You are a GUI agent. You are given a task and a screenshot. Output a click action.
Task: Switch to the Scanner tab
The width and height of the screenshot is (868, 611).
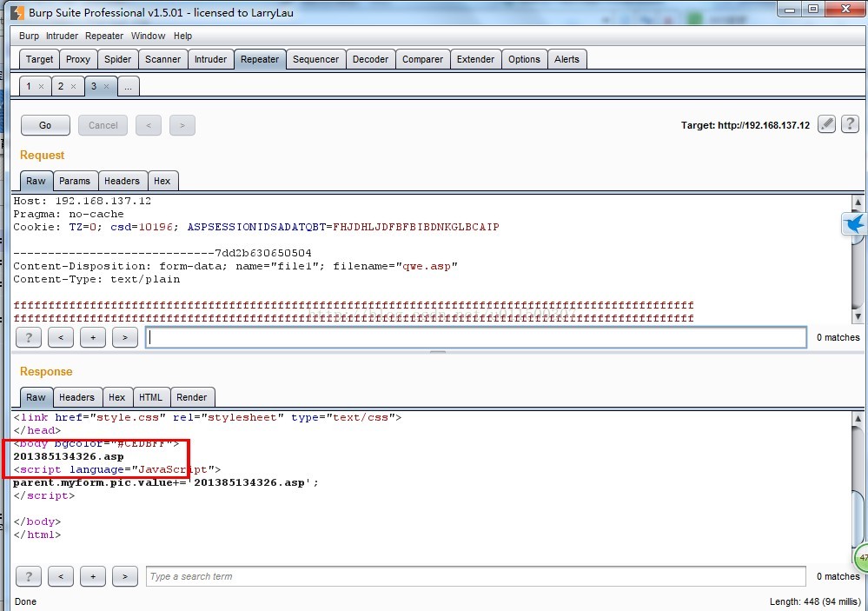coord(162,59)
